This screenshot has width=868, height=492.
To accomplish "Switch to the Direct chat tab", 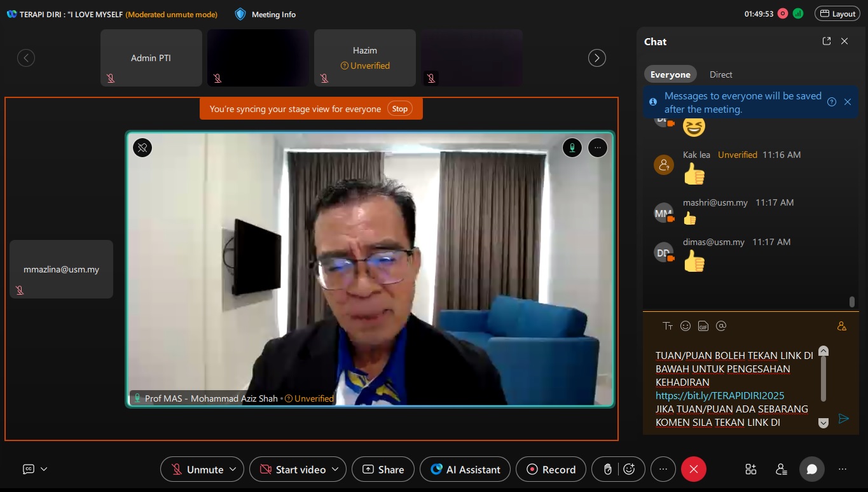I will coord(720,74).
